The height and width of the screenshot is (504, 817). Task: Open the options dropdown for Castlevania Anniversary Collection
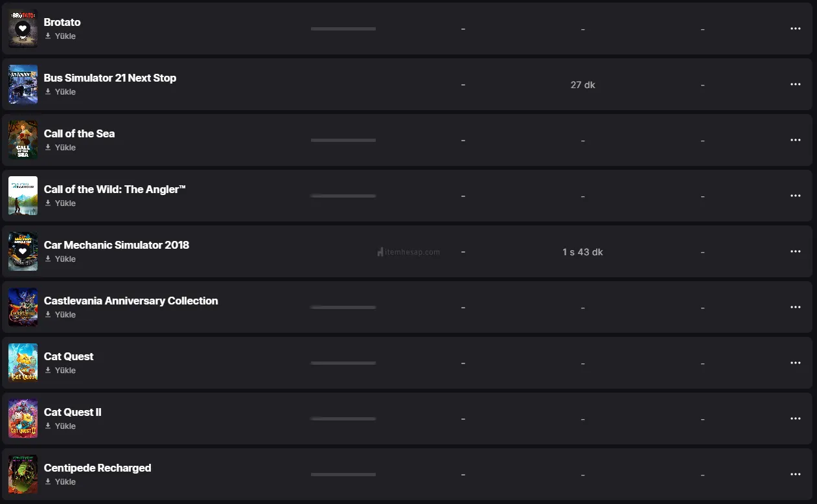pyautogui.click(x=796, y=307)
